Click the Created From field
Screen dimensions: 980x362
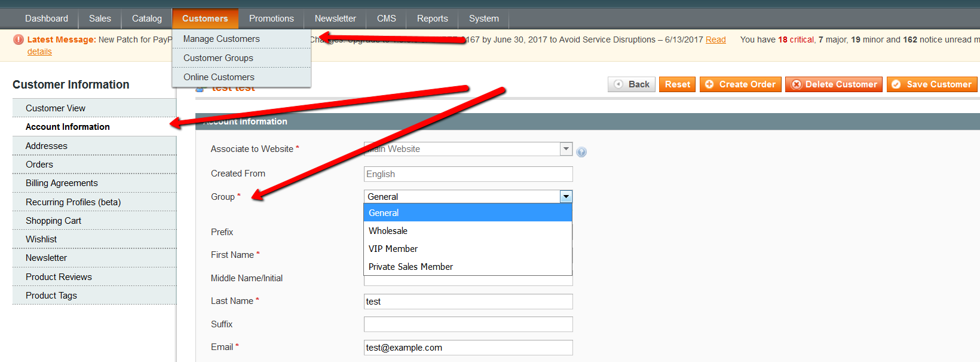pos(468,174)
